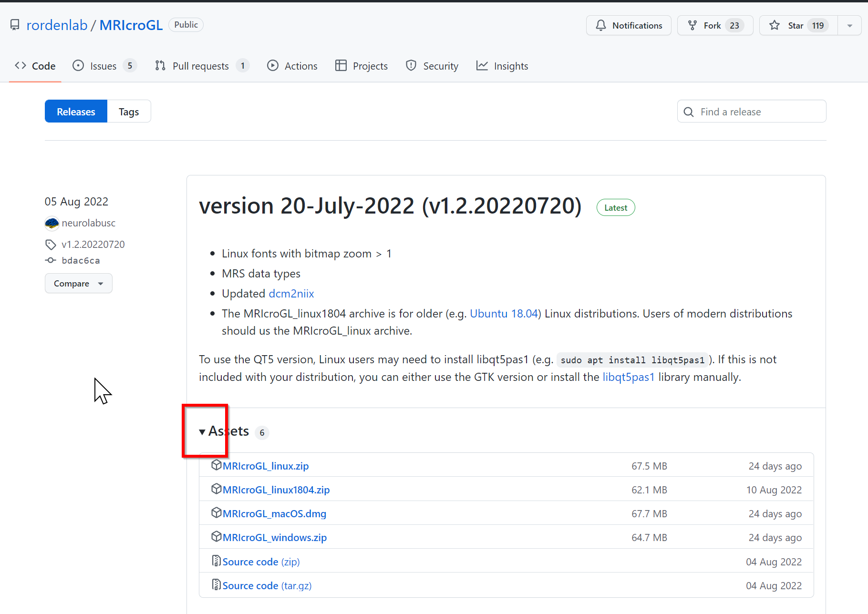Image resolution: width=868 pixels, height=614 pixels.
Task: Click the 10 Aug 2022 date text
Action: (774, 490)
